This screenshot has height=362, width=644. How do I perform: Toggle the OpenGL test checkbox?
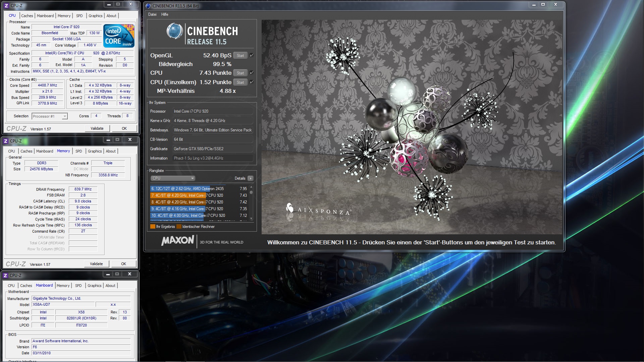pos(252,55)
